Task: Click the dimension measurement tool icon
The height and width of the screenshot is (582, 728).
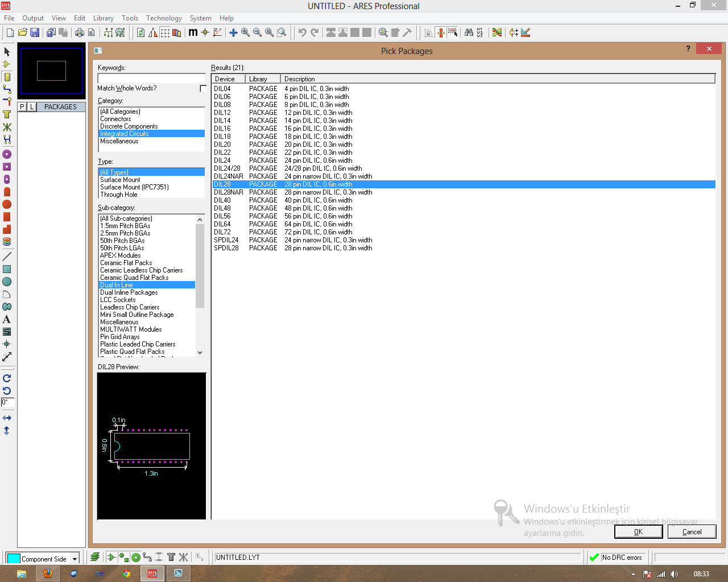Action: click(x=7, y=357)
